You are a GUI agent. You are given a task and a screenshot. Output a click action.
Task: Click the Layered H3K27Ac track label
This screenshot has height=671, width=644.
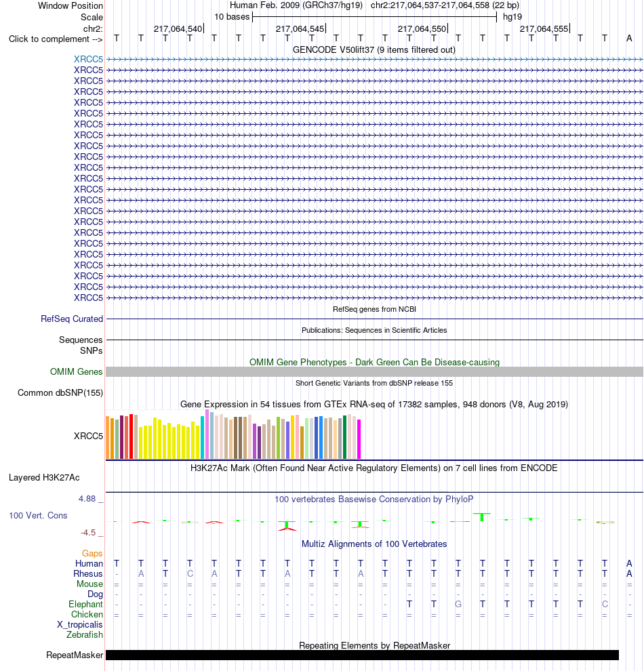(44, 478)
